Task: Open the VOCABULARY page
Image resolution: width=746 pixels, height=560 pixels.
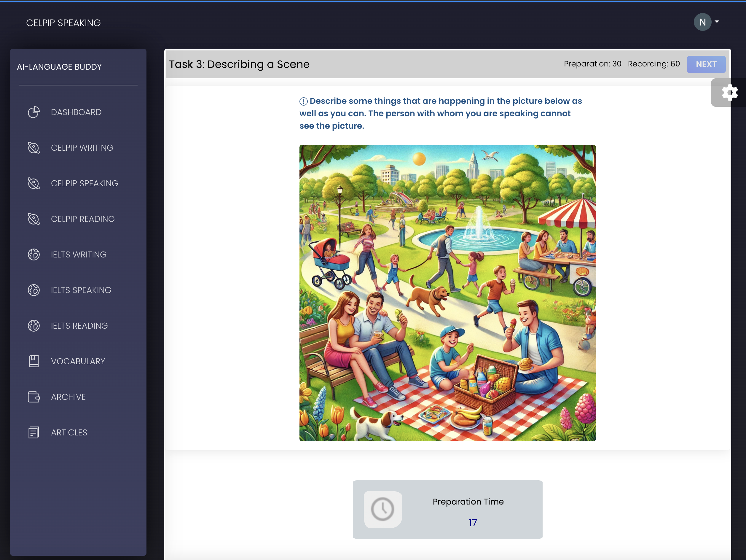Action: tap(78, 361)
